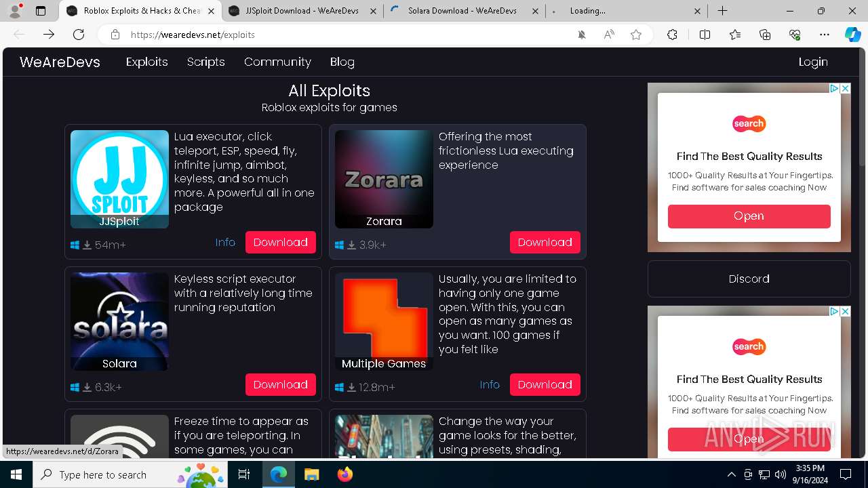Screen dimensions: 868x488
Task: Click Multiple Games Download button
Action: (x=545, y=384)
